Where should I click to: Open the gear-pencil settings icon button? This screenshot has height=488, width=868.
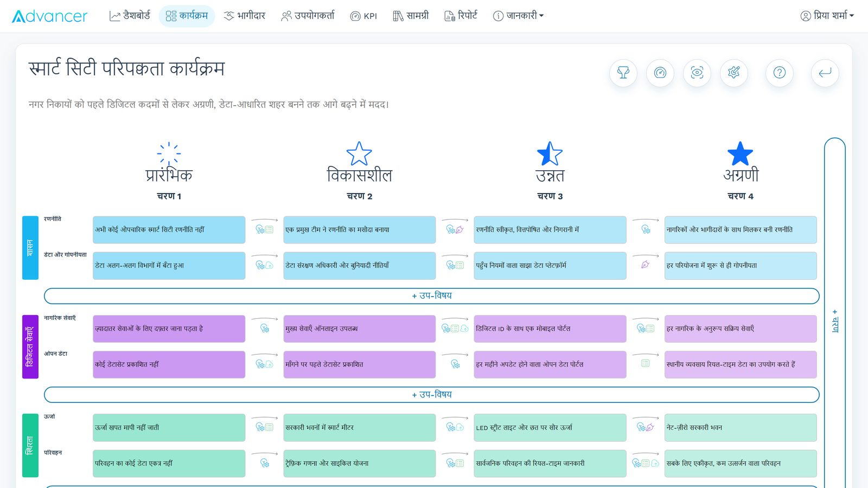pos(734,73)
